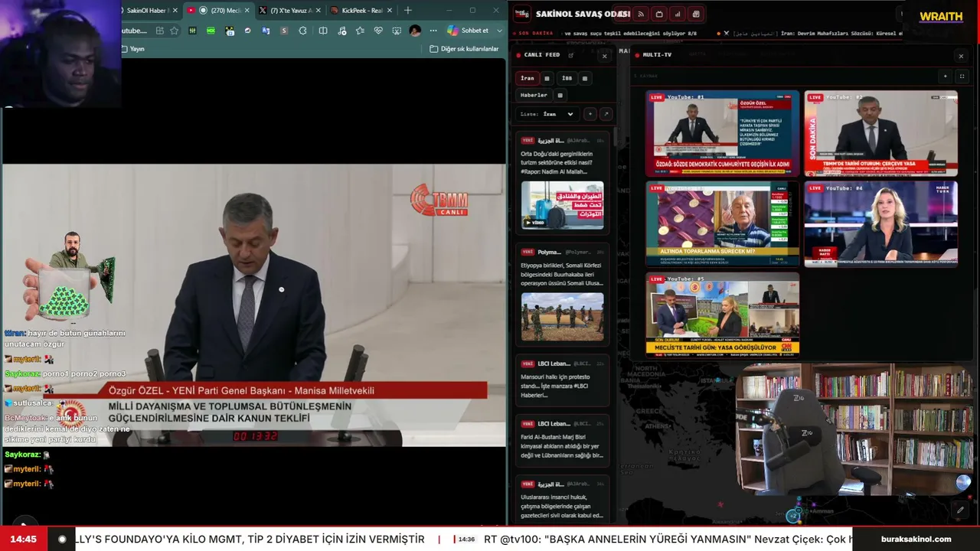Expand the Sohbet et dropdown arrow
This screenshot has height=551, width=980.
pyautogui.click(x=500, y=31)
